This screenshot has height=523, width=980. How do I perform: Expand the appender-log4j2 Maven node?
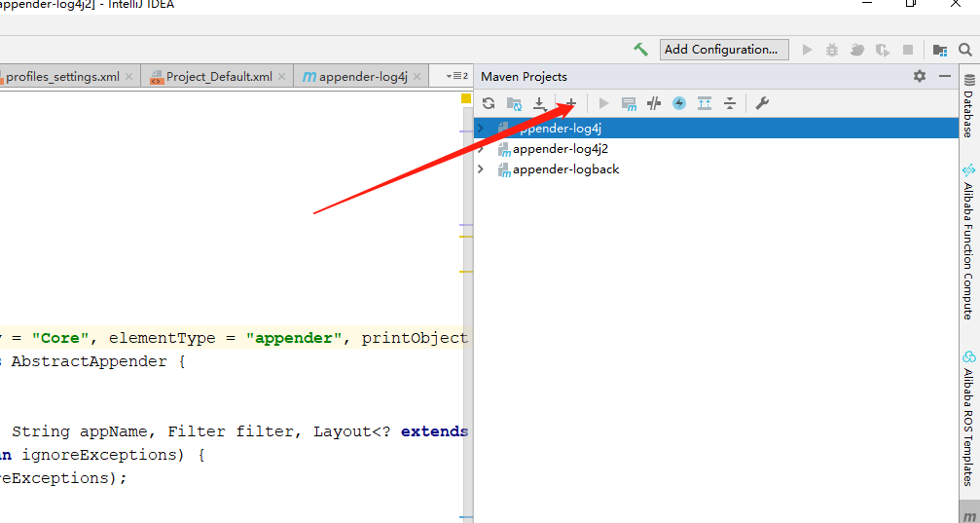(481, 149)
